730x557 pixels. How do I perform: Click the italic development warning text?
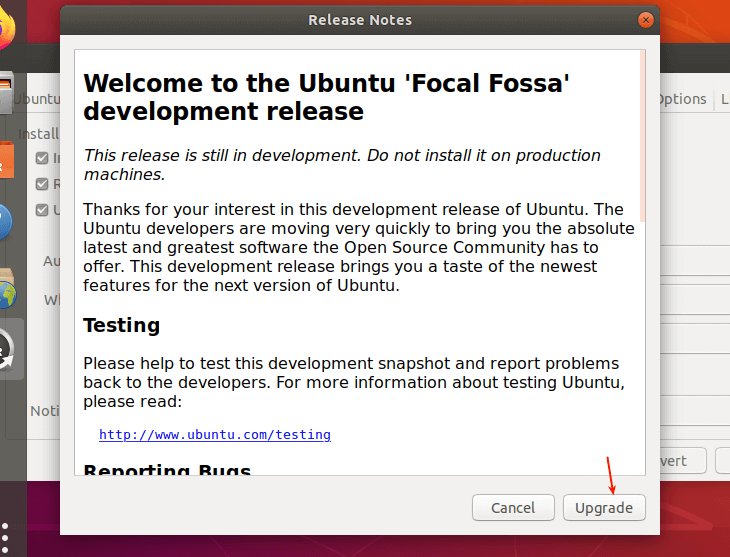pyautogui.click(x=342, y=164)
